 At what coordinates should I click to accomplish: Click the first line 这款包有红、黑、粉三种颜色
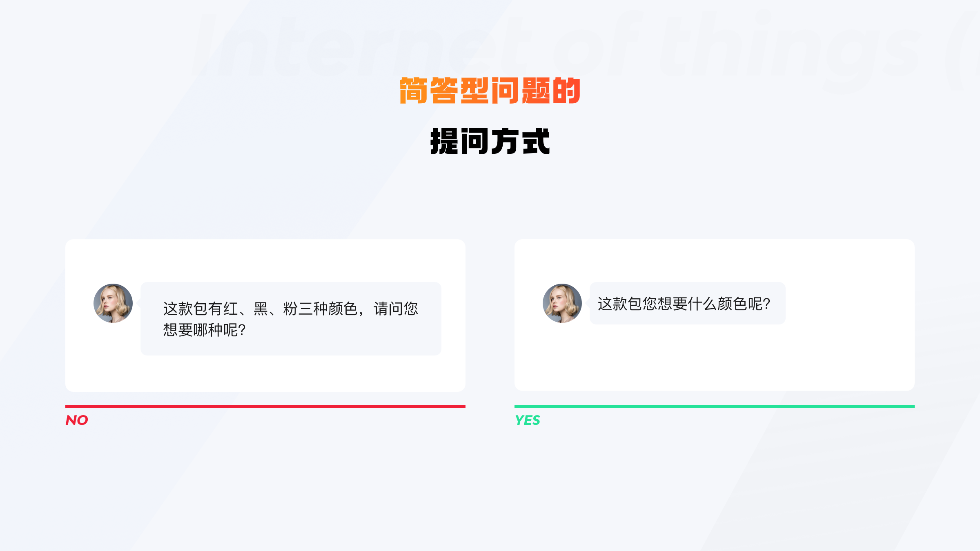[x=261, y=309]
